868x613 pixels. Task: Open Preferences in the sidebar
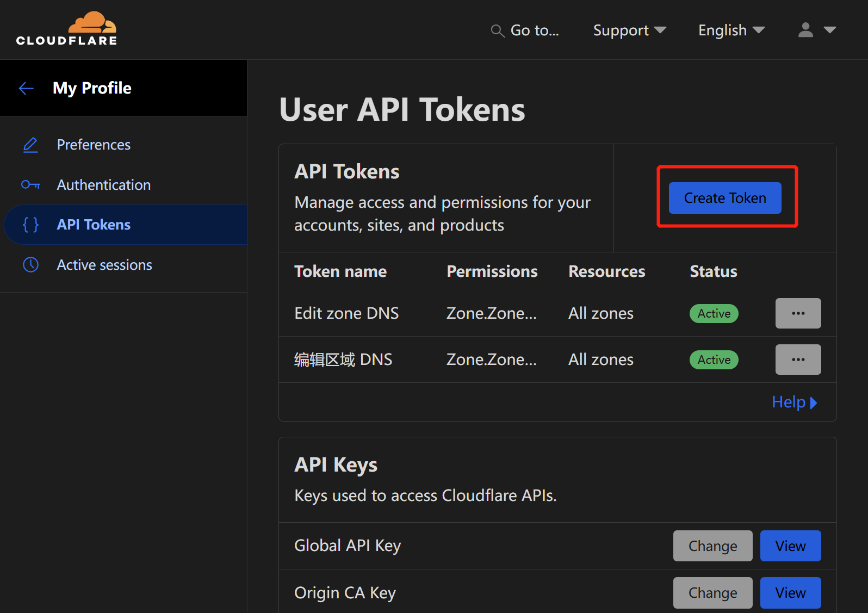94,145
